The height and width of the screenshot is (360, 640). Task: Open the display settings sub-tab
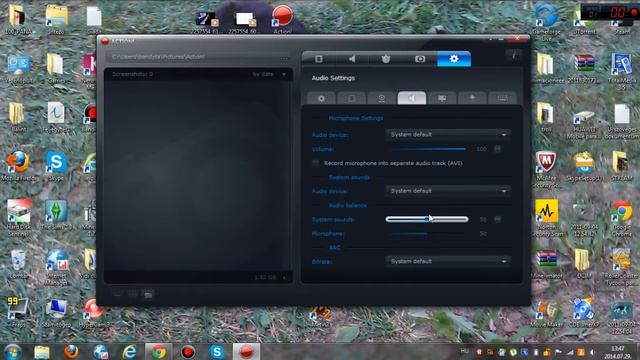pyautogui.click(x=442, y=98)
